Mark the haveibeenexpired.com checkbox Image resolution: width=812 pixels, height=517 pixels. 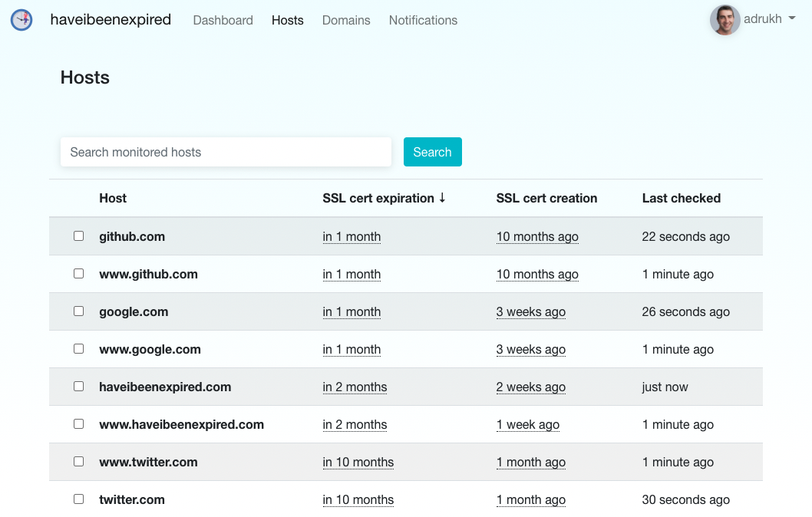point(79,386)
